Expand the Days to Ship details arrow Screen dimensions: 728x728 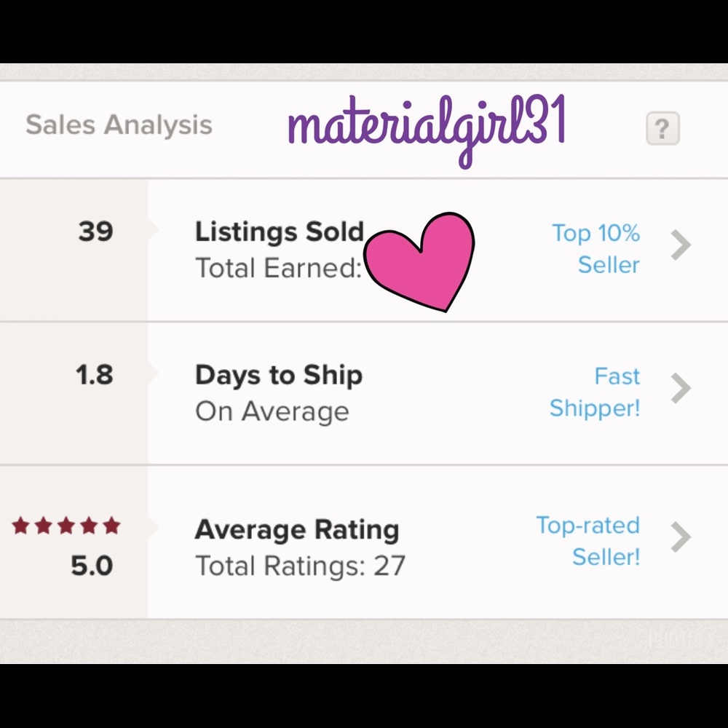pyautogui.click(x=680, y=389)
